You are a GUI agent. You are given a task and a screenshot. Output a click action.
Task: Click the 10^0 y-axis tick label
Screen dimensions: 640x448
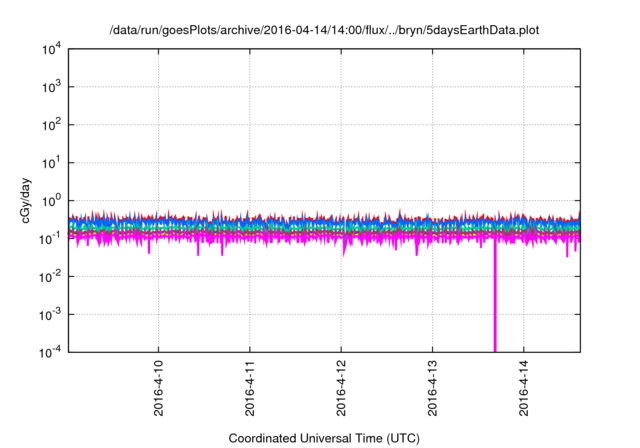click(51, 200)
